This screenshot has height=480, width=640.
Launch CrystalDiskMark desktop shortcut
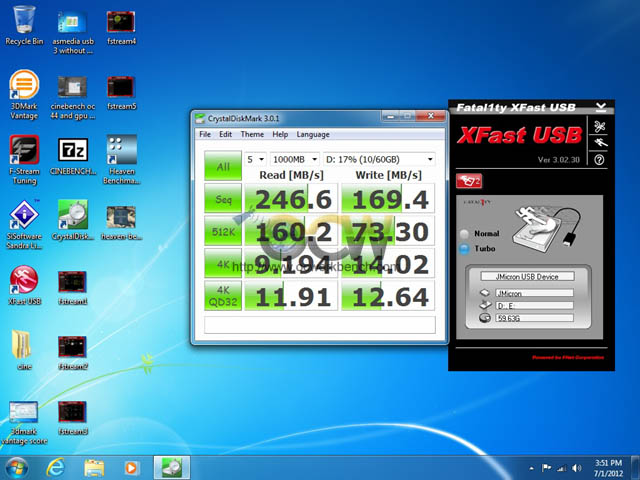pyautogui.click(x=73, y=220)
